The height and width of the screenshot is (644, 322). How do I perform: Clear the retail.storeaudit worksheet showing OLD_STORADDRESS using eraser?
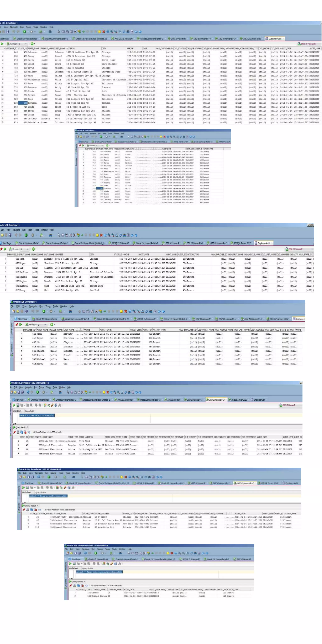[52, 405]
